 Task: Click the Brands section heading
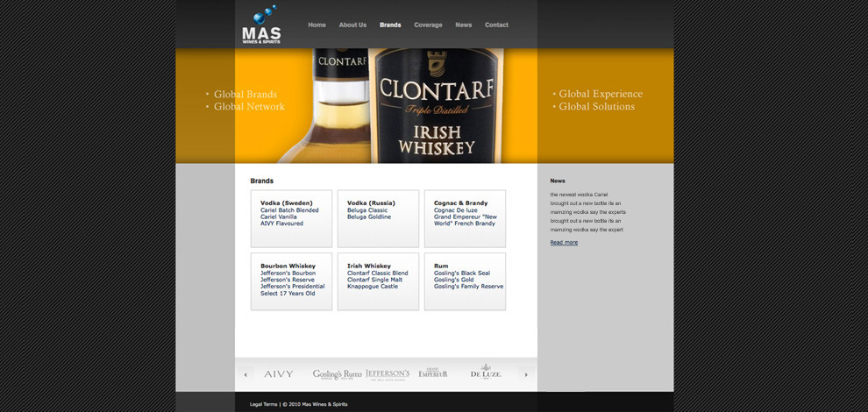coord(262,181)
